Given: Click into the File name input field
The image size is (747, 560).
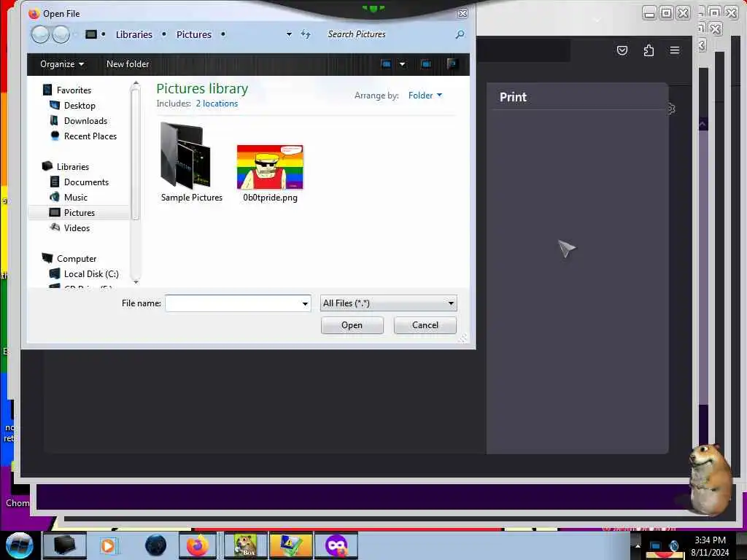Looking at the screenshot, I should 233,303.
